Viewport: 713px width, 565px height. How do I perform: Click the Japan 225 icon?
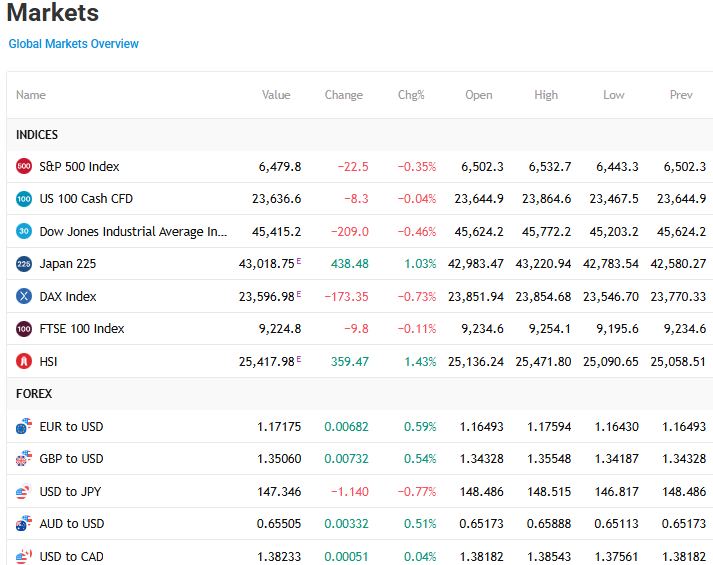tap(24, 264)
